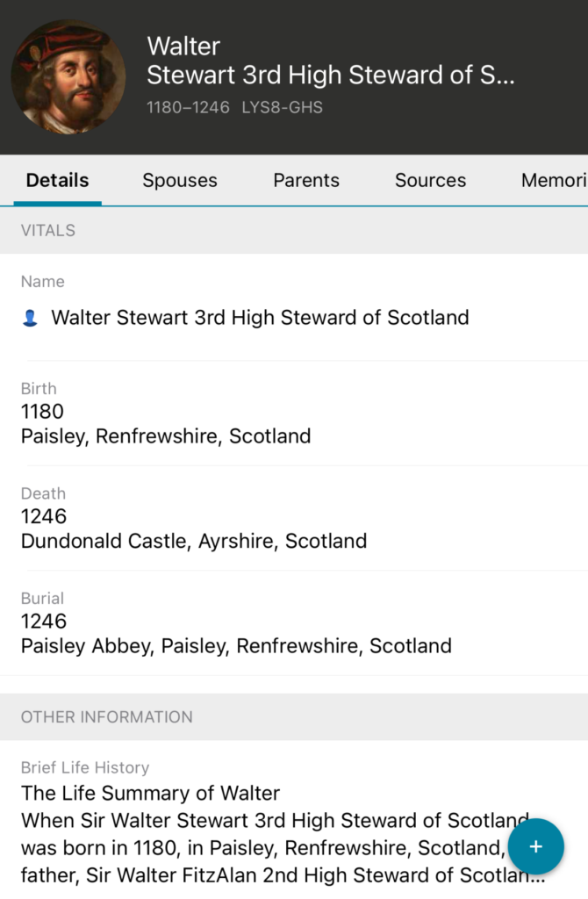Tap the 1180–1246 lifespan in header

pos(188,108)
